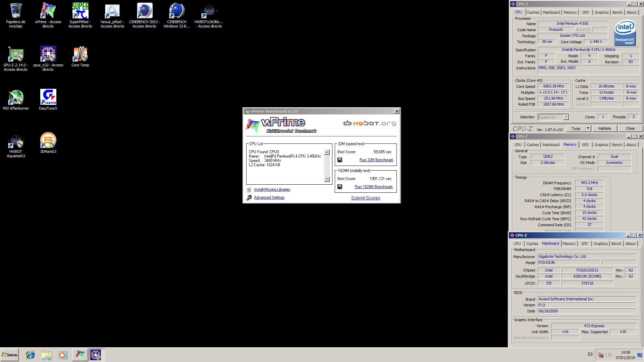Open the Graphics tab in top CPU-Z window
Screen dimensions: 644x362
[601, 12]
